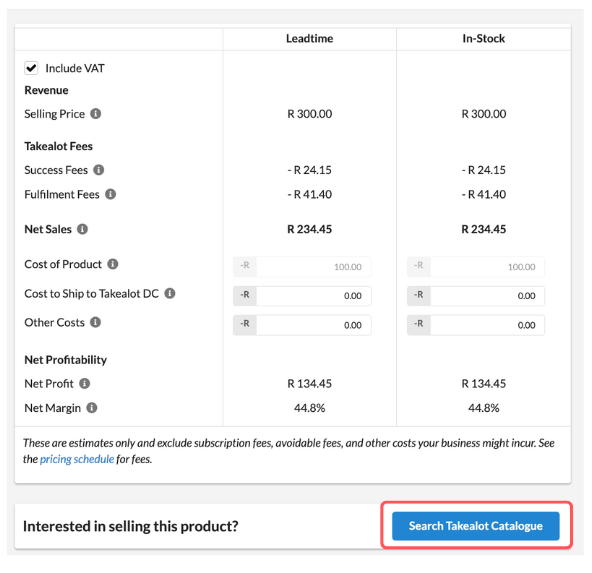Open the Net Sales info icon
Image resolution: width=592 pixels, height=573 pixels.
pyautogui.click(x=82, y=229)
